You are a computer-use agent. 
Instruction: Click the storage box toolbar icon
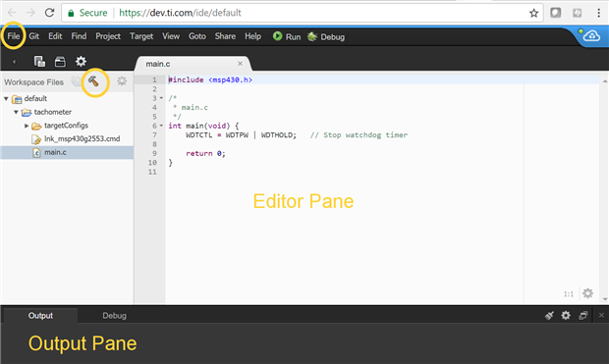click(60, 61)
